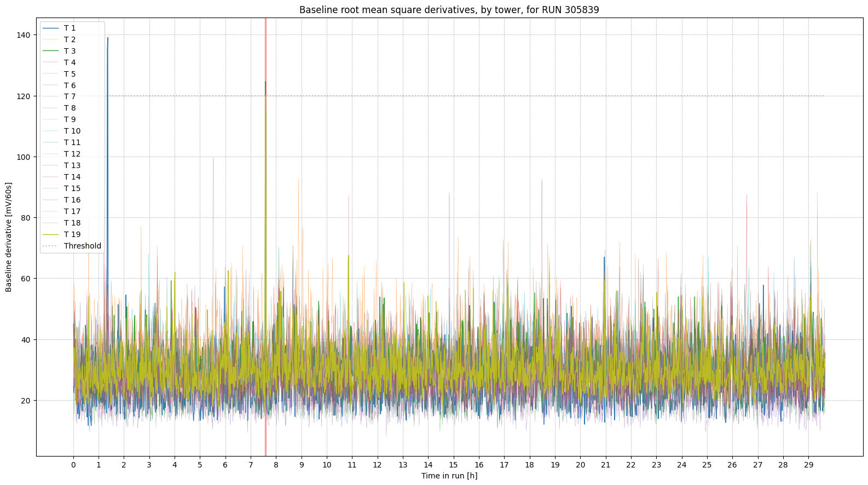Click the plot title with RUN 305839
This screenshot has height=485, width=868.
(449, 10)
